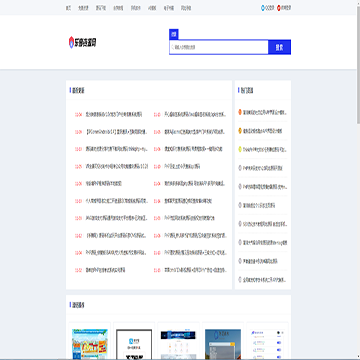This screenshot has width=360, height=360.
Task: Open the first item in top navigation menu
Action: (x=68, y=8)
